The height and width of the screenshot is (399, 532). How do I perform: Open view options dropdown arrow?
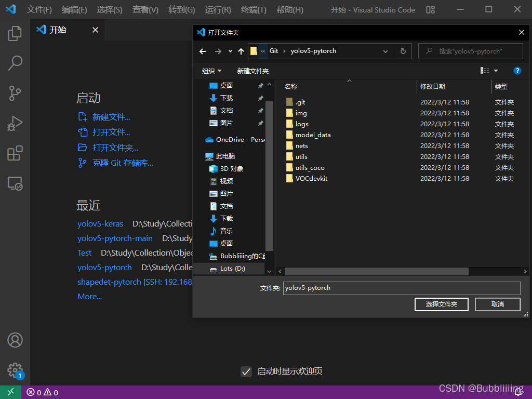pos(496,71)
